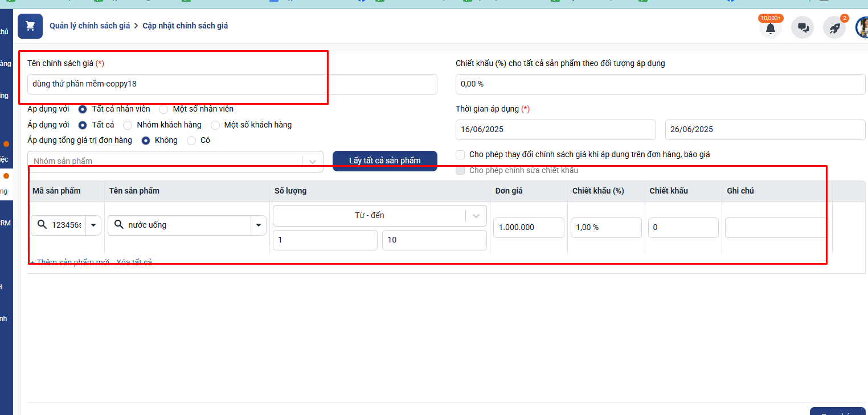The width and height of the screenshot is (868, 415).
Task: Open the product code dropdown arrow
Action: (x=93, y=225)
